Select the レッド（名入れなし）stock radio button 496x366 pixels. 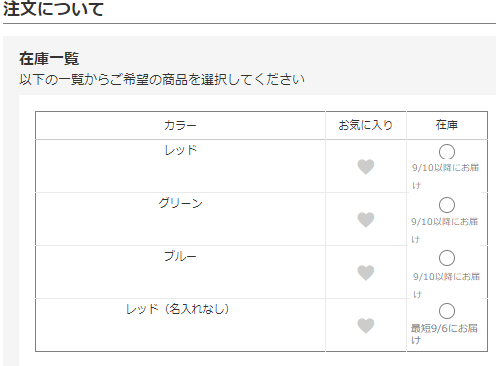pyautogui.click(x=447, y=311)
